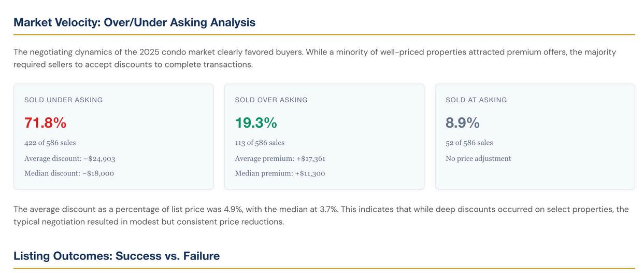Click the No price adjustment text
This screenshot has width=644, height=273.
478,158
